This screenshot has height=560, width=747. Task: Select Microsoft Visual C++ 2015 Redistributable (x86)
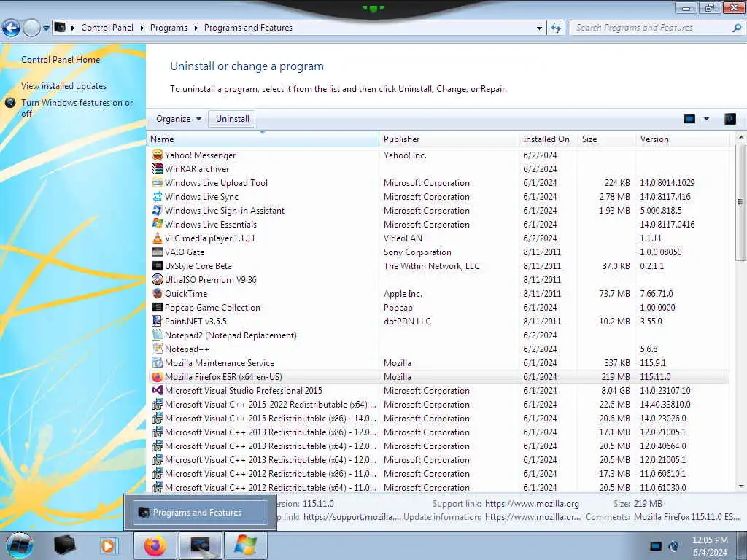[x=438, y=418]
